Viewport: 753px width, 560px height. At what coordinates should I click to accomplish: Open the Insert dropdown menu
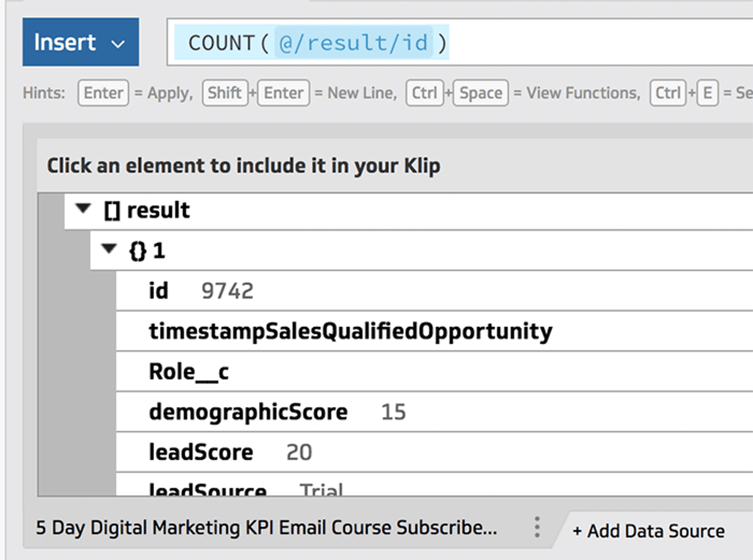point(80,41)
